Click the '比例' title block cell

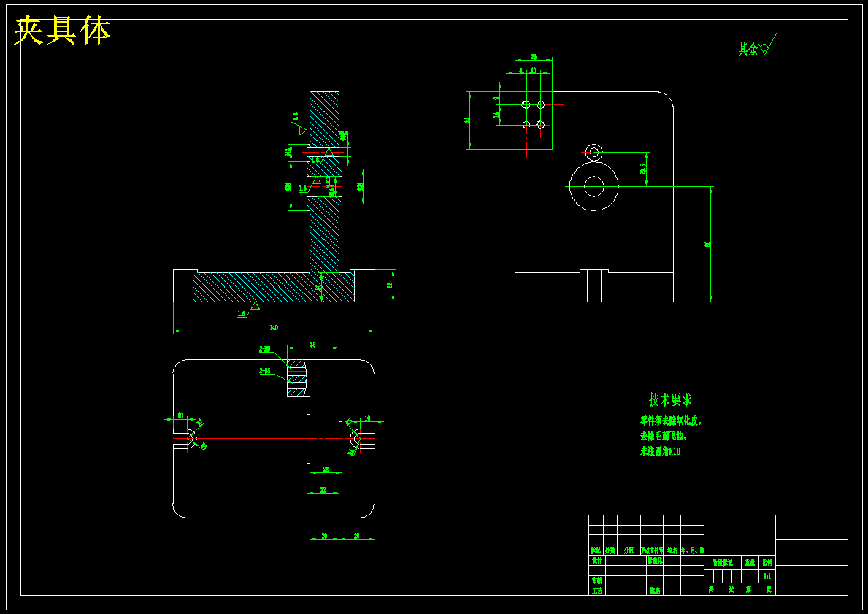(767, 562)
